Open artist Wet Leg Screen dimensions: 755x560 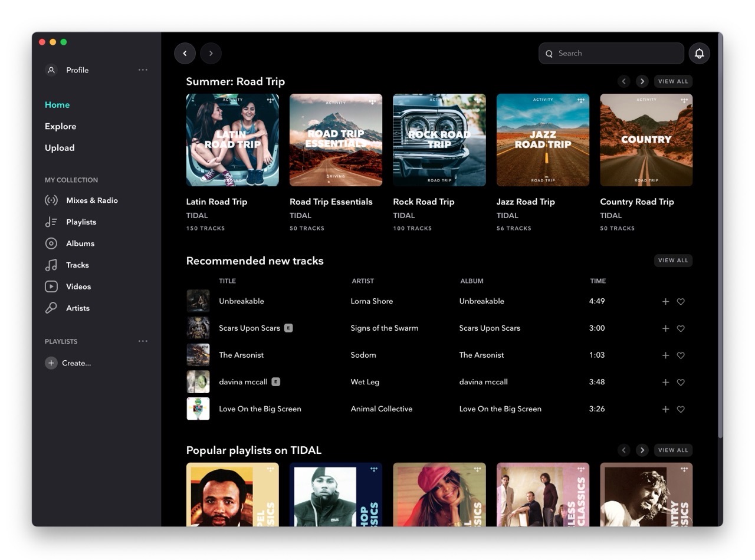point(365,382)
